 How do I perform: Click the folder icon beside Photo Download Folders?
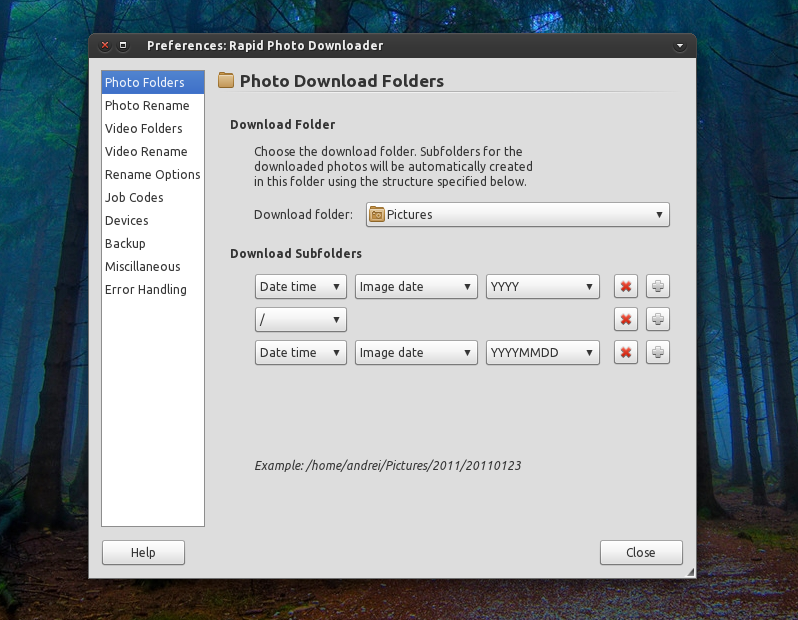click(x=225, y=80)
